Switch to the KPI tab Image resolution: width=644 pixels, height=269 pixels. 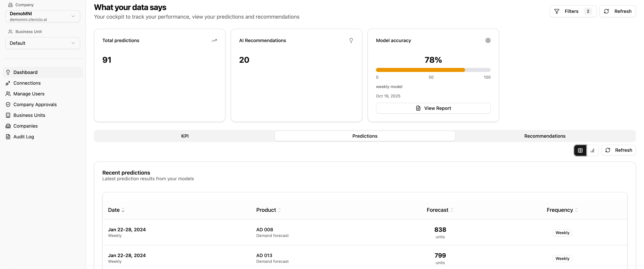tap(185, 136)
